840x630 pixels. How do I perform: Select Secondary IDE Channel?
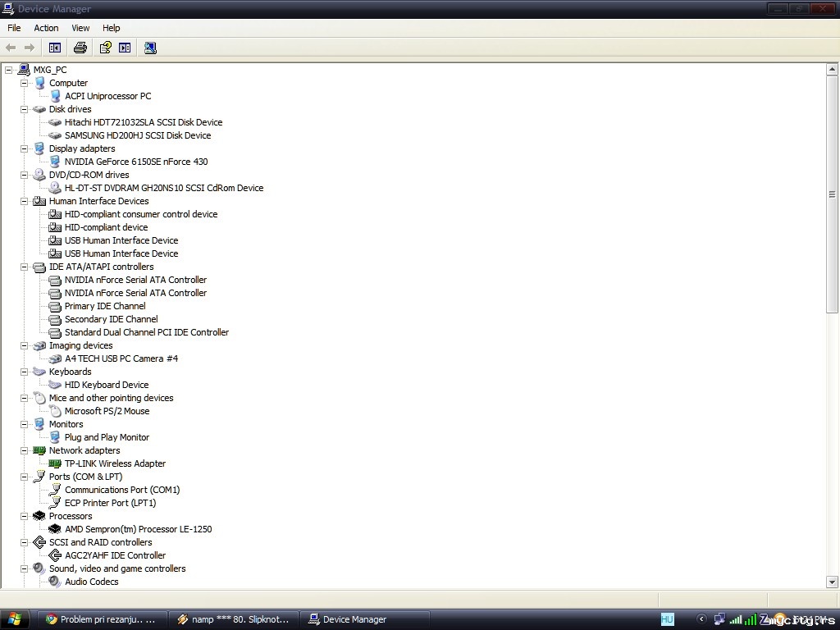pyautogui.click(x=111, y=319)
